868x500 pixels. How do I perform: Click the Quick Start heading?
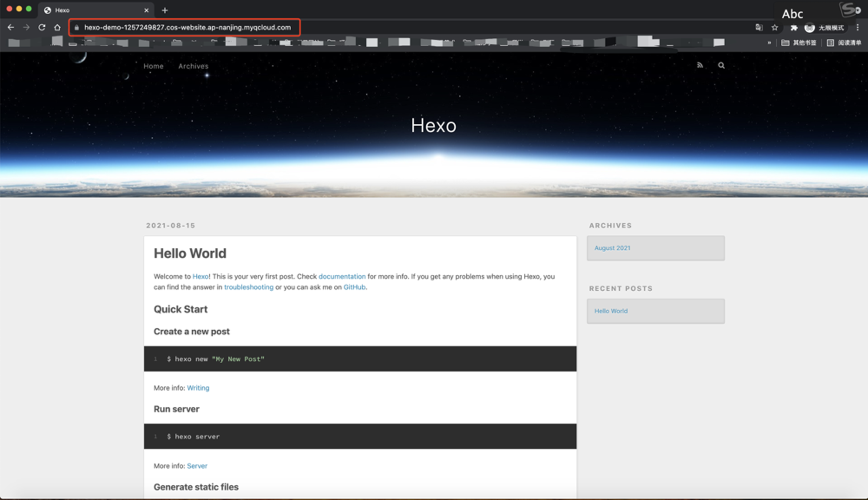pos(181,309)
